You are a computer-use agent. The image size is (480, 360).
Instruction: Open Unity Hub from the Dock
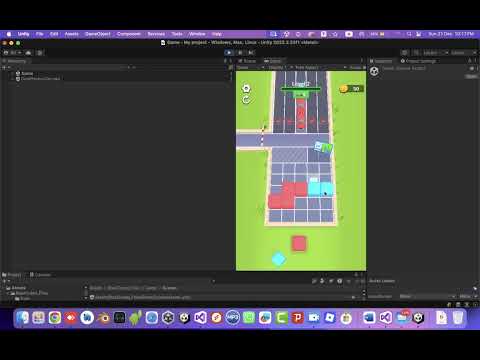click(x=168, y=318)
